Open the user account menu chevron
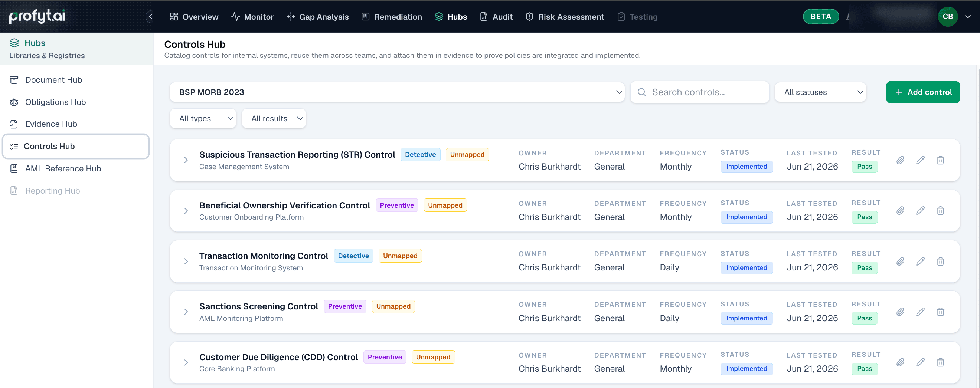The image size is (980, 388). (x=968, y=16)
